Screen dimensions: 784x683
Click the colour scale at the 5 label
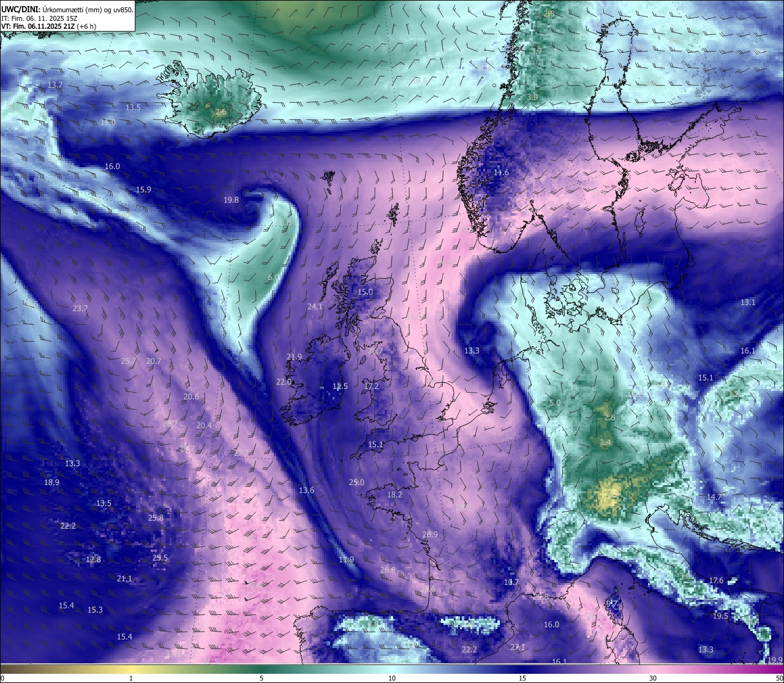(262, 678)
